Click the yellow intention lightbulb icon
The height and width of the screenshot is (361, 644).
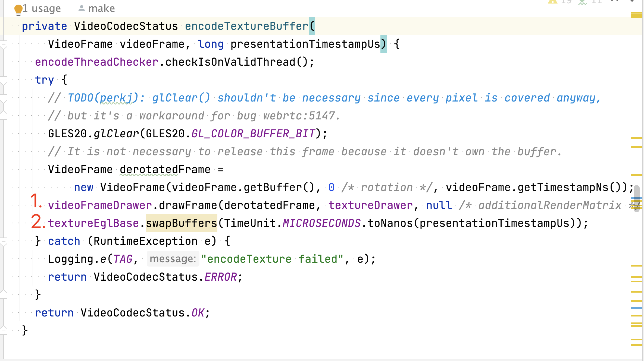point(18,10)
